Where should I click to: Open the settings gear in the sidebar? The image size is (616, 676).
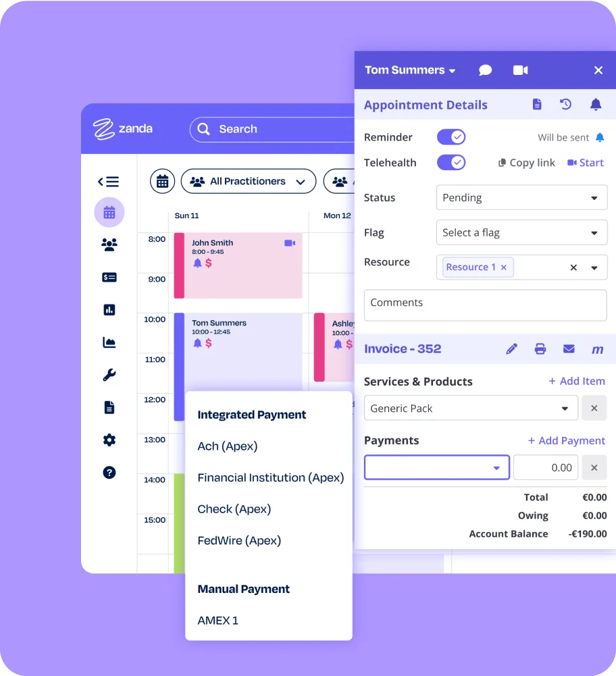109,440
